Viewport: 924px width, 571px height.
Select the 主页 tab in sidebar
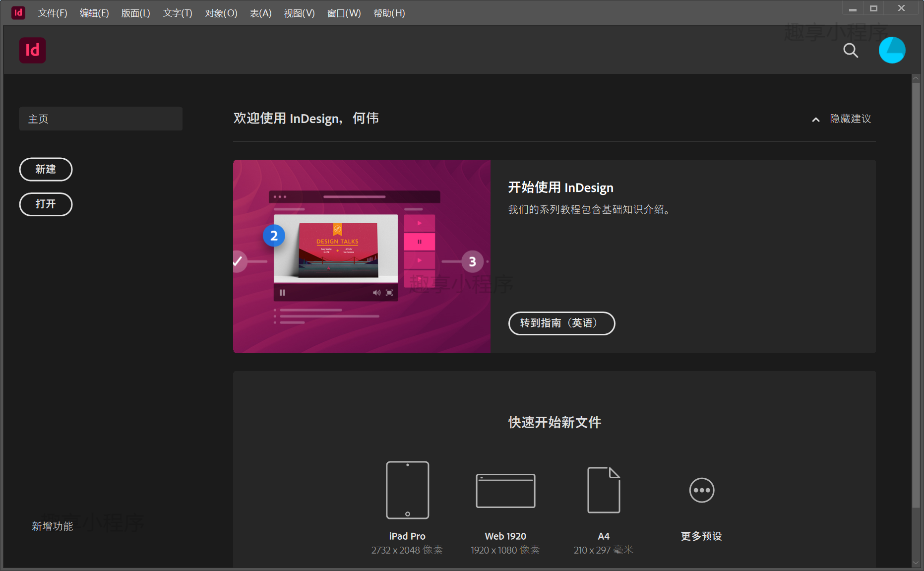pyautogui.click(x=101, y=119)
